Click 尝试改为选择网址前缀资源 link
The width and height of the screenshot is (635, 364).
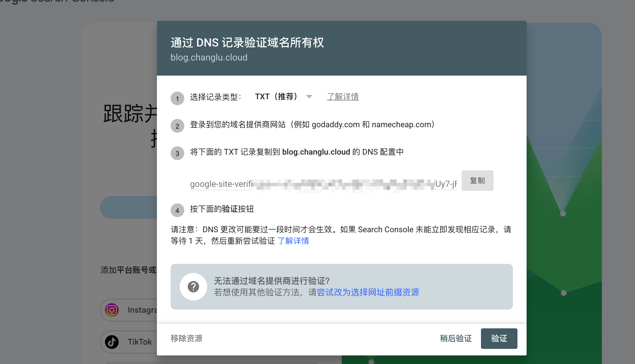click(368, 292)
